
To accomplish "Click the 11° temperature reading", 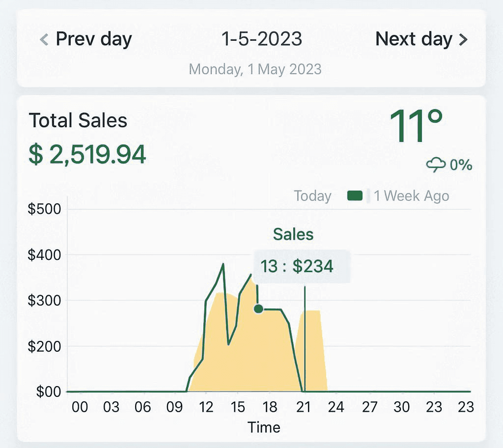I will point(417,126).
